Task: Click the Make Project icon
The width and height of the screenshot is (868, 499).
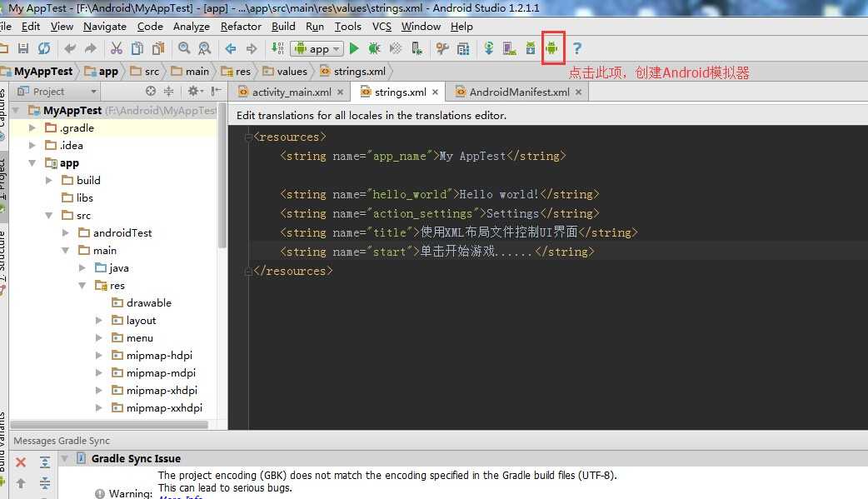Action: (x=277, y=49)
